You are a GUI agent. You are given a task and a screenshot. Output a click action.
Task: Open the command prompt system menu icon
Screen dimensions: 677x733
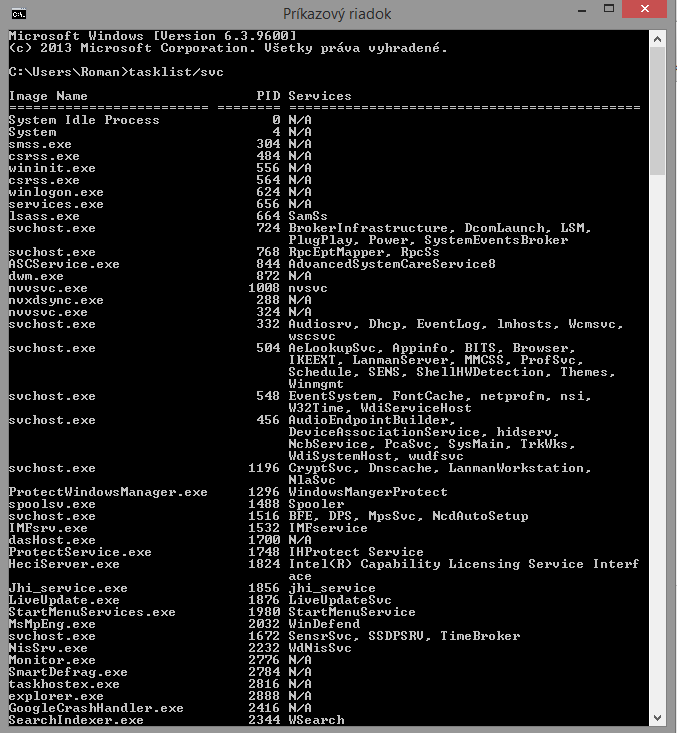(19, 14)
